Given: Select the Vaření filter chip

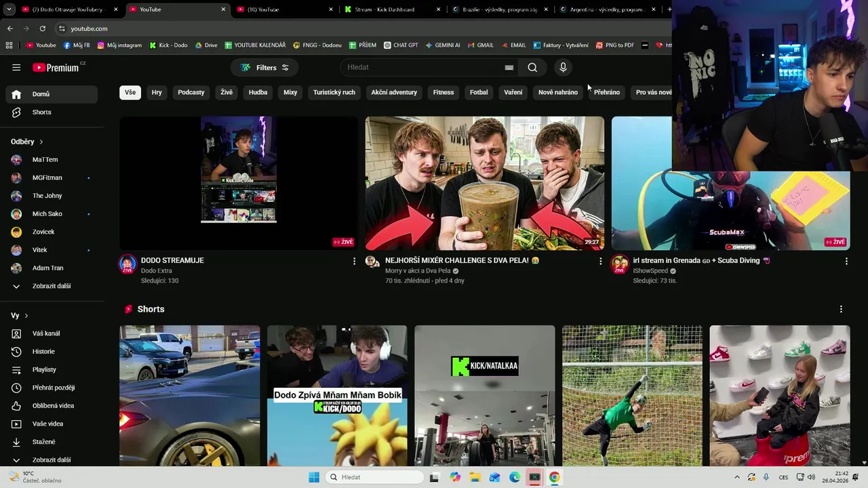Looking at the screenshot, I should click(513, 92).
